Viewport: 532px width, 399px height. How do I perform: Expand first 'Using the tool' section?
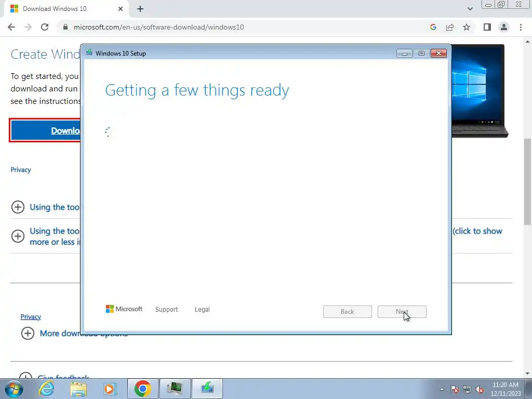pyautogui.click(x=18, y=207)
